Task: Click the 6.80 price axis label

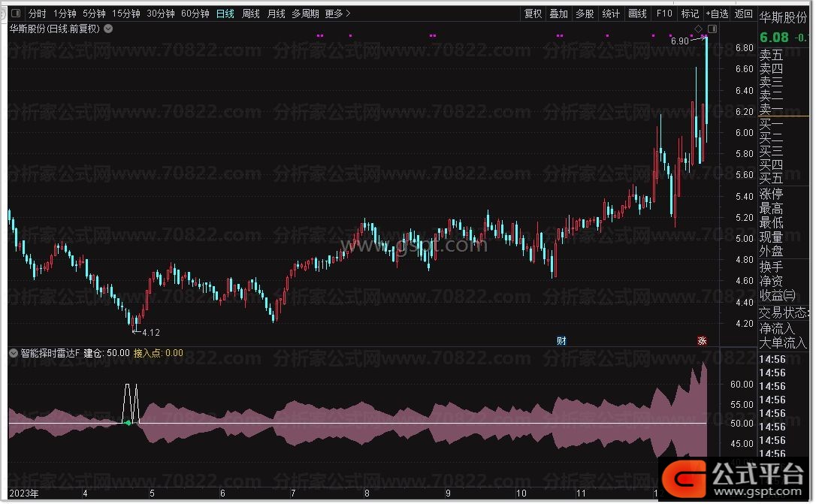Action: pyautogui.click(x=744, y=48)
